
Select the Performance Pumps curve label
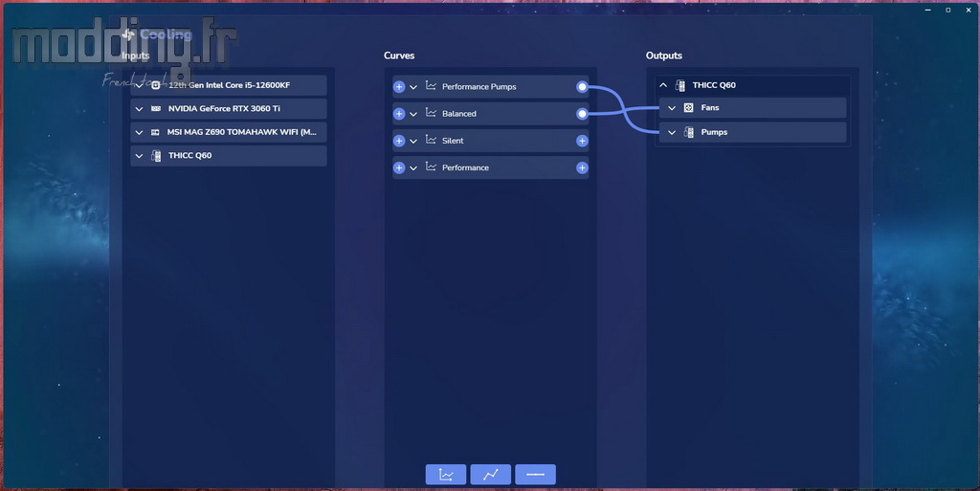click(x=479, y=87)
